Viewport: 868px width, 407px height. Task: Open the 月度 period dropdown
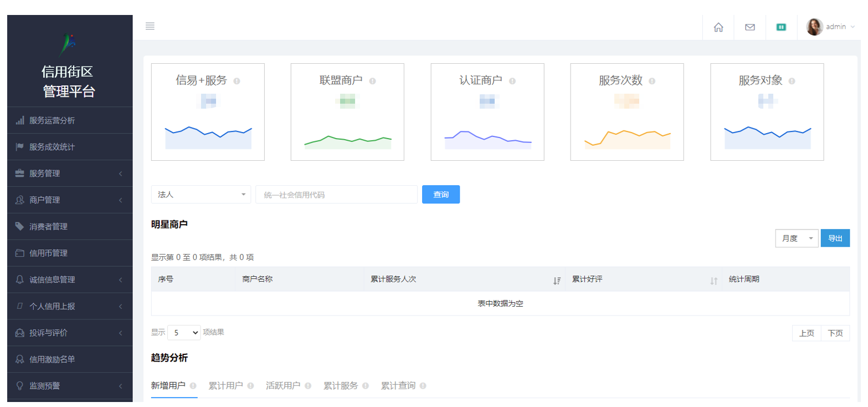pos(797,238)
